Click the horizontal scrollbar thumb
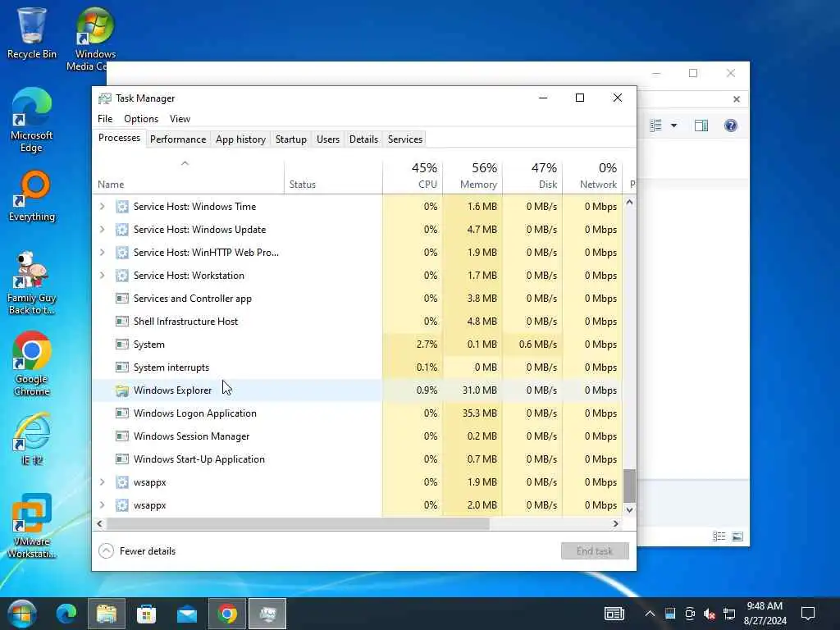 pos(298,524)
